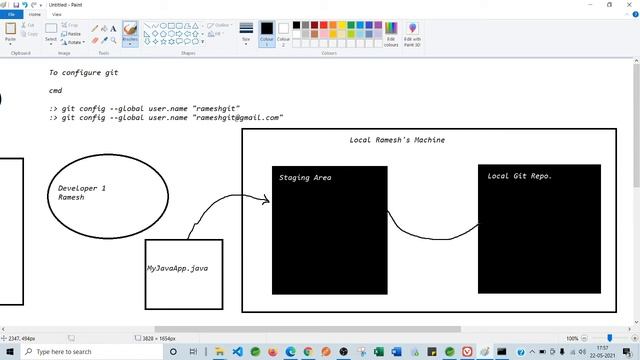The width and height of the screenshot is (640, 360).
Task: Open the Brushes dropdown arrow
Action: pos(130,44)
